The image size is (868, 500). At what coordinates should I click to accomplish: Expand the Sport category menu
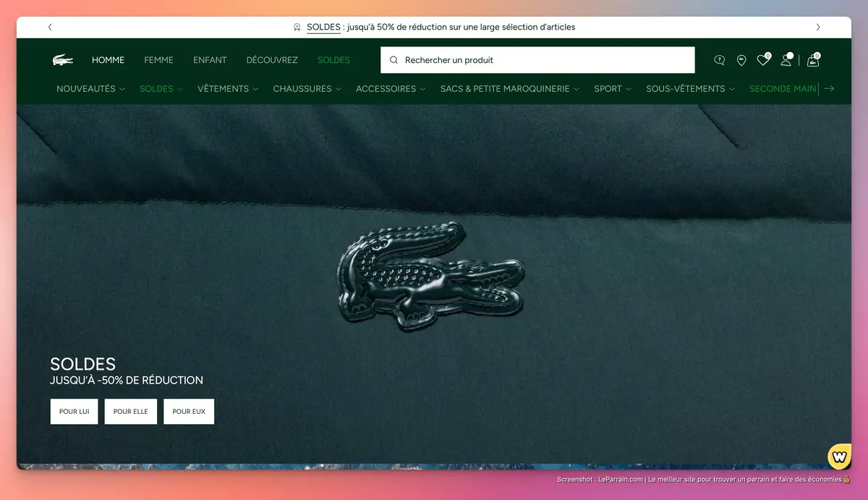pos(613,88)
